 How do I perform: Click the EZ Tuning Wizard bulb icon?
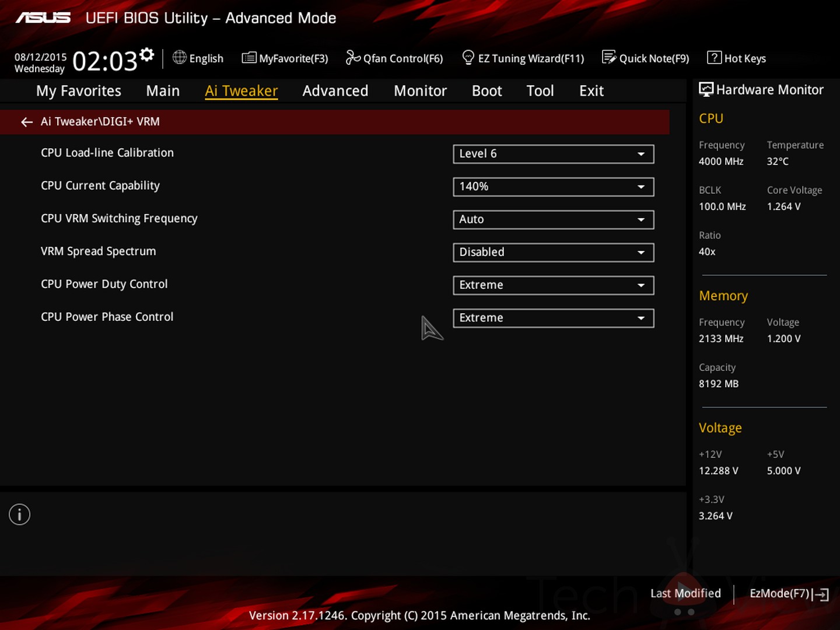[x=468, y=57]
